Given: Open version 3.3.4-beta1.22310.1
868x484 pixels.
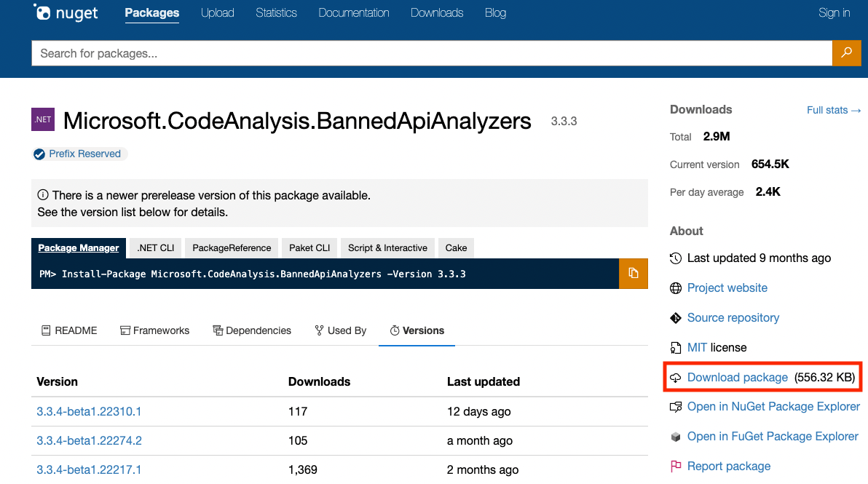Looking at the screenshot, I should point(89,411).
